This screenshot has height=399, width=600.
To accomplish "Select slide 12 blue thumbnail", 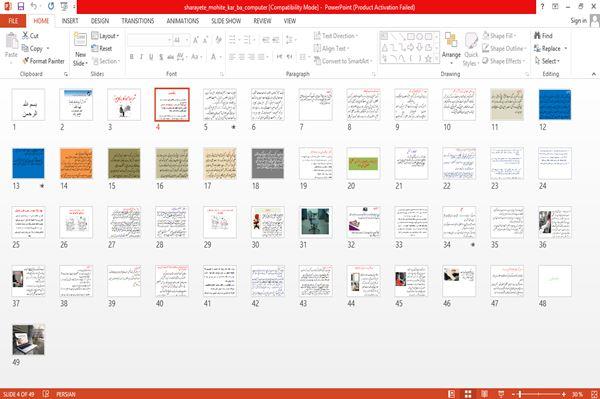I will click(555, 105).
